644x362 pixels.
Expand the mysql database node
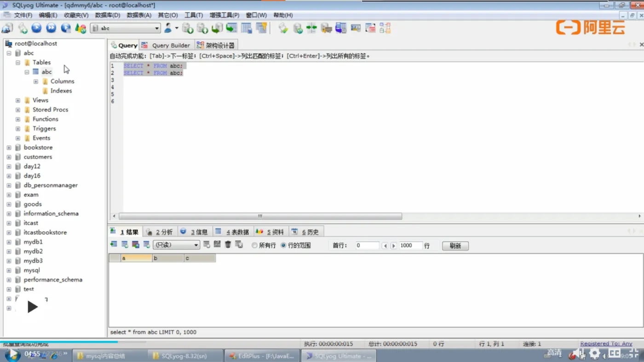pos(9,270)
